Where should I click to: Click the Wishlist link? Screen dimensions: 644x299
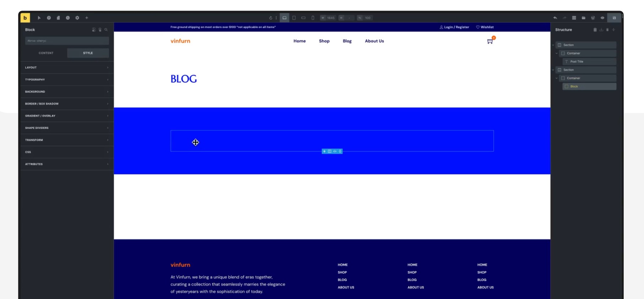[485, 27]
